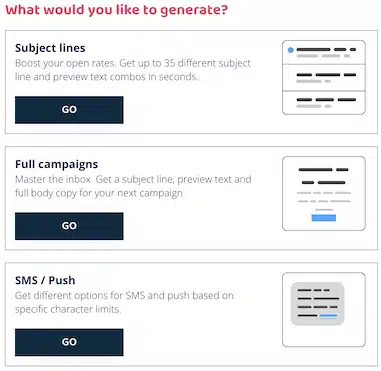
Task: Click the Full campaigns description text
Action: [133, 186]
